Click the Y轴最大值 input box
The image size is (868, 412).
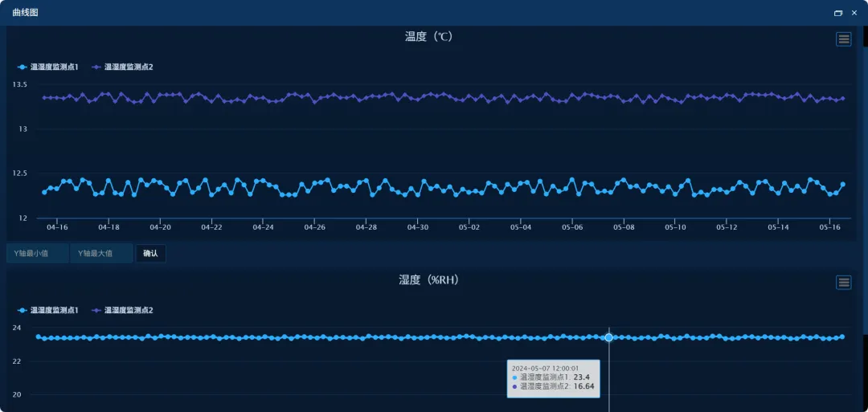coord(101,254)
